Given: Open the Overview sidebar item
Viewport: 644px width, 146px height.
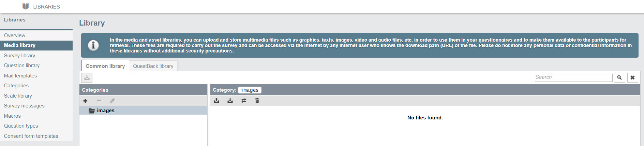Looking at the screenshot, I should (x=15, y=35).
